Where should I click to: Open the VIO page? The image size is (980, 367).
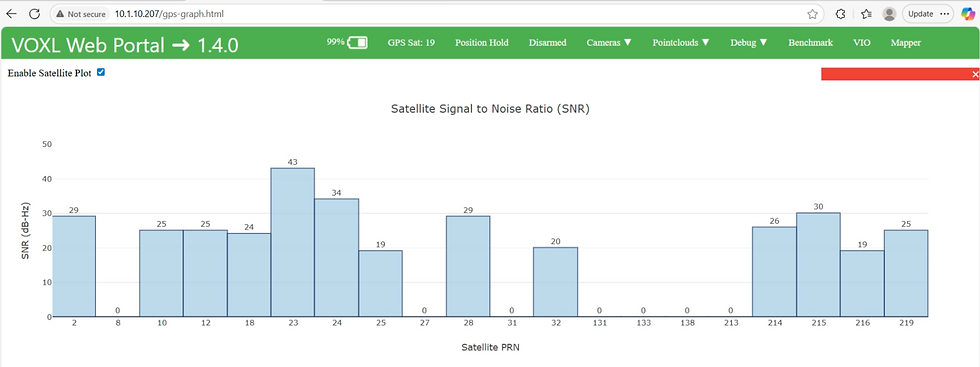tap(861, 43)
